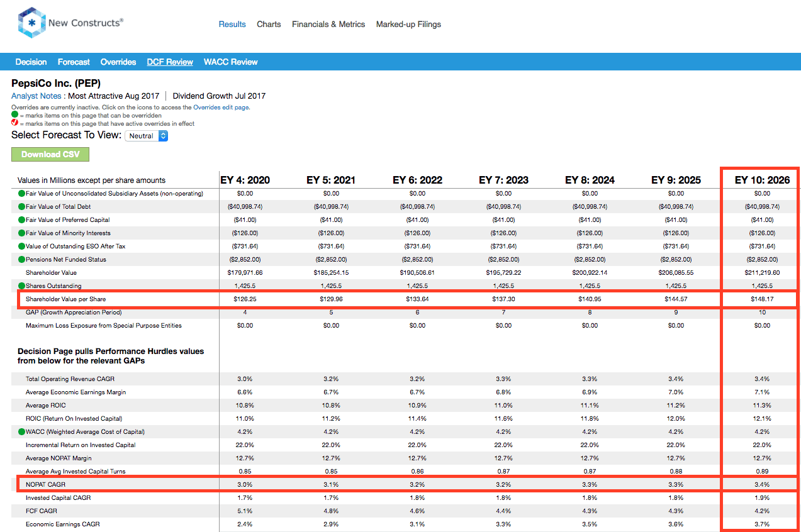This screenshot has width=801, height=532.
Task: Click Shareholder Value $179,971.66 cell
Action: 245,272
